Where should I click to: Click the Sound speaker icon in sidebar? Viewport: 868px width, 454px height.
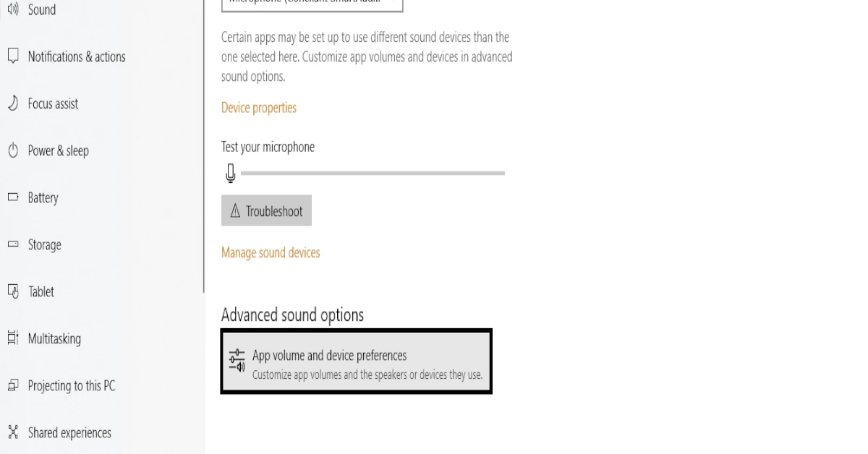pyautogui.click(x=12, y=10)
